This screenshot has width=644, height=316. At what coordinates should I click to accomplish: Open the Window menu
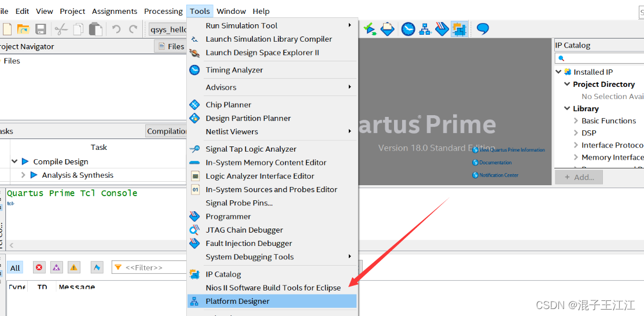[x=231, y=11]
